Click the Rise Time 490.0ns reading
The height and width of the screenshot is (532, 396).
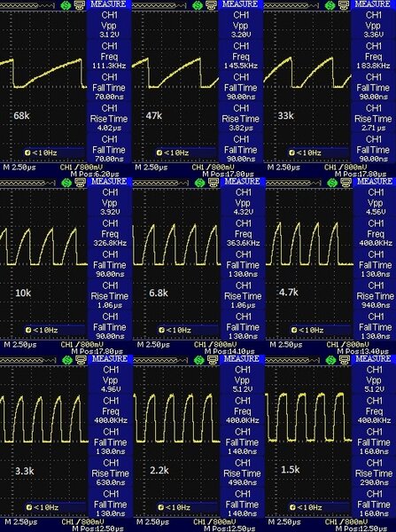242,483
